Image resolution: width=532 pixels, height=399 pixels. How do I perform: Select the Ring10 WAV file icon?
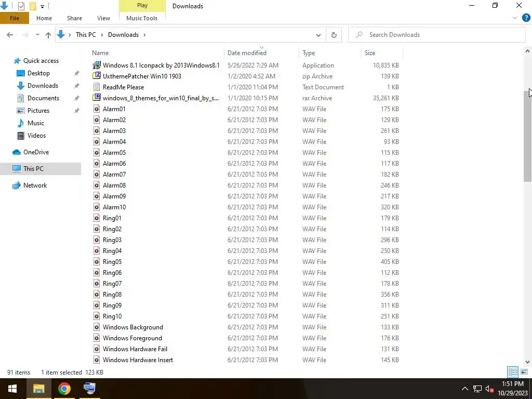tap(97, 316)
